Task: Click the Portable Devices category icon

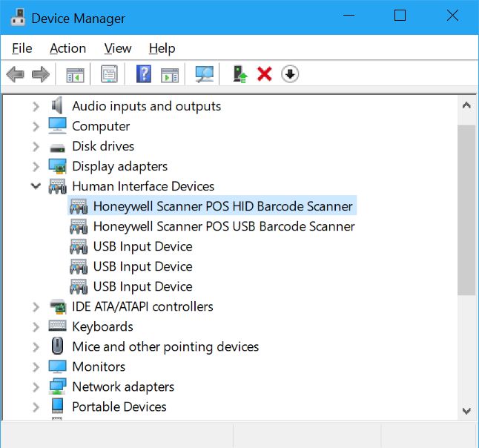Action: tap(57, 406)
